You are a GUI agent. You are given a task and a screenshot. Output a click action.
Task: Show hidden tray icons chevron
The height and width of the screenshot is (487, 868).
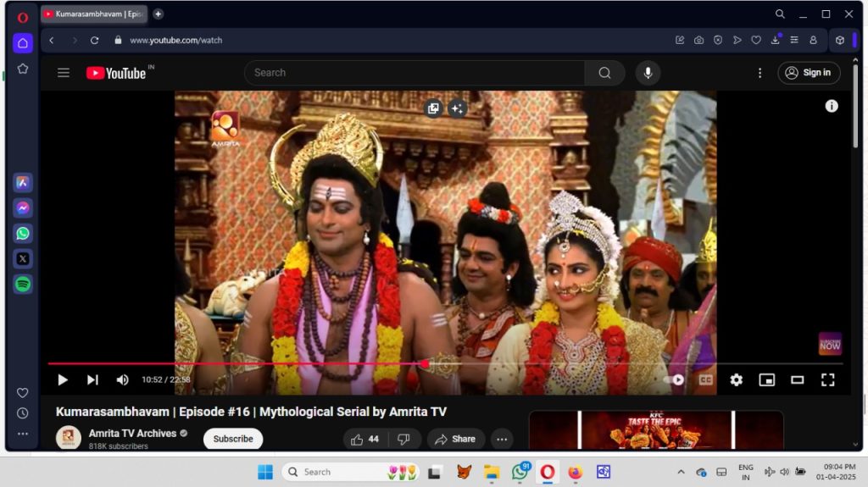681,472
